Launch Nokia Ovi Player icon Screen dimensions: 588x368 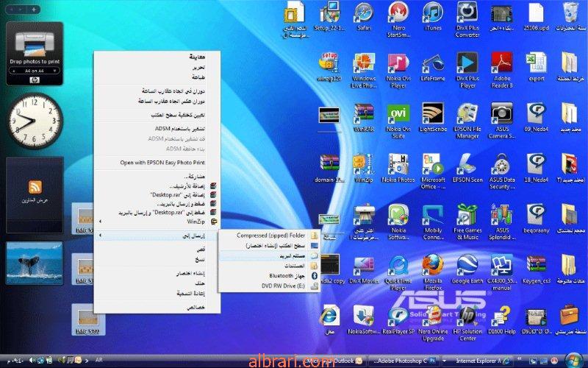pyautogui.click(x=398, y=70)
